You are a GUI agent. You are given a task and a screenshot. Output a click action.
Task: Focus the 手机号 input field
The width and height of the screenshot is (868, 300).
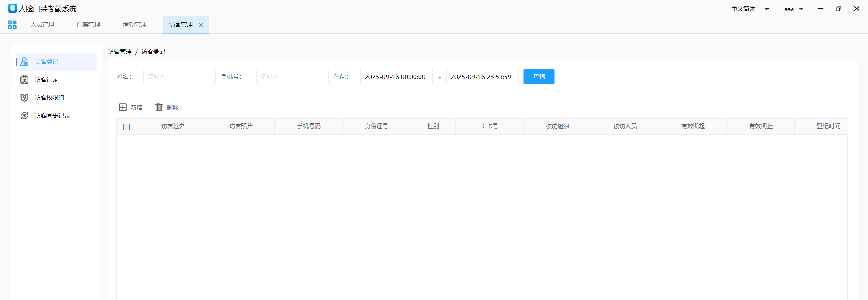[x=292, y=77]
